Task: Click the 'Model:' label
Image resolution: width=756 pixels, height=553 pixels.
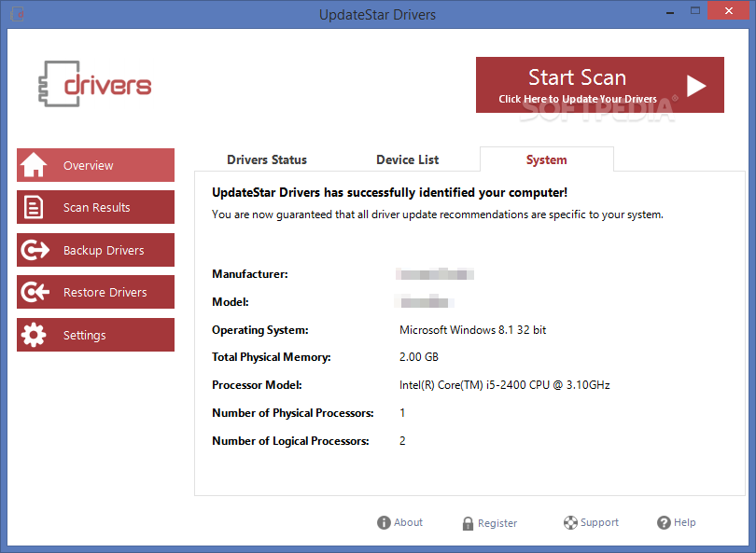Action: (x=231, y=302)
